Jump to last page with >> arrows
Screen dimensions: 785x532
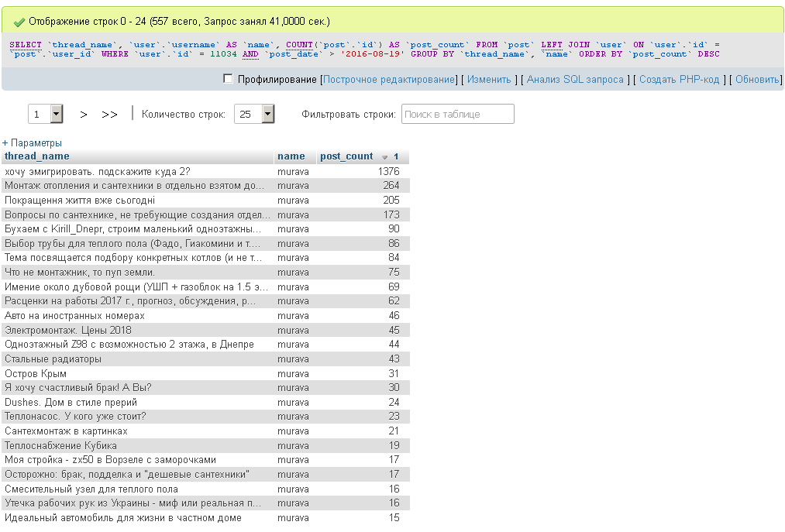109,115
